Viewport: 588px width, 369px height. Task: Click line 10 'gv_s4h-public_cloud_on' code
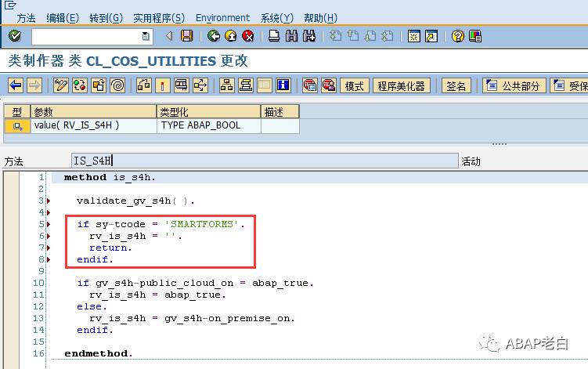click(x=164, y=283)
